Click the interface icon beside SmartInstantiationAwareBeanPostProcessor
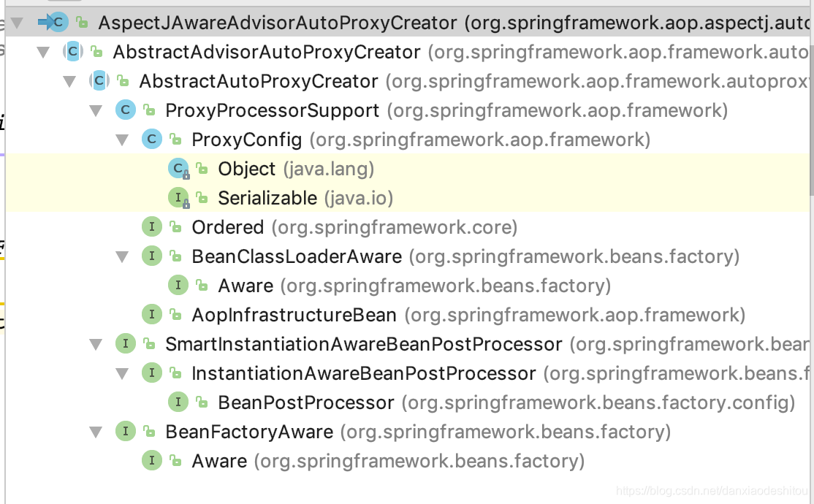 [x=124, y=343]
